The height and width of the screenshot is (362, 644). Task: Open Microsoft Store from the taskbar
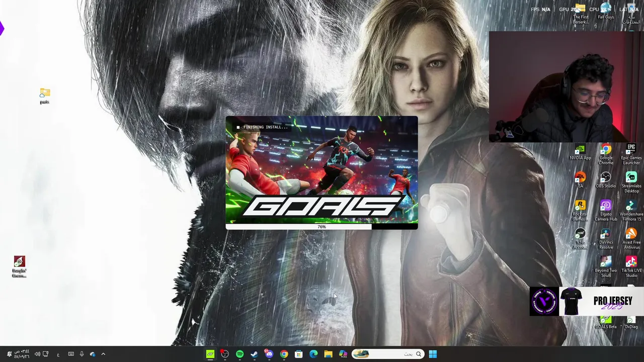coord(299,354)
